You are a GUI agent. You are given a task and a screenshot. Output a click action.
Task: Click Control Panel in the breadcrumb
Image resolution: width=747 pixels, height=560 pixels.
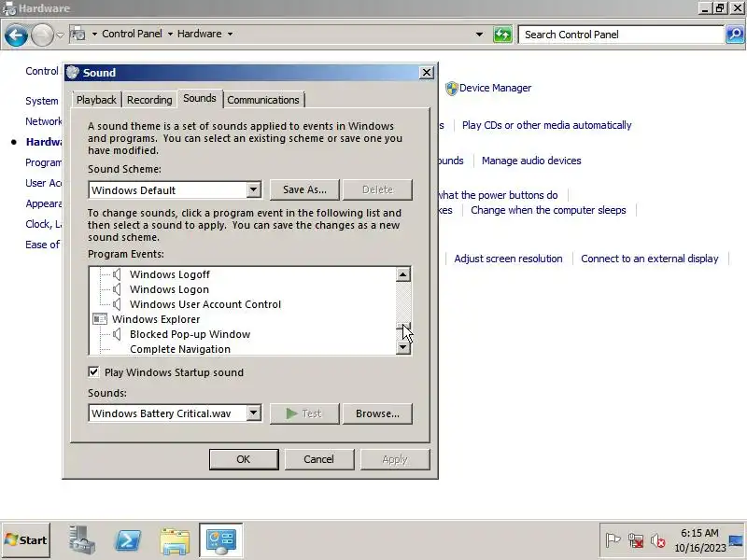[132, 34]
